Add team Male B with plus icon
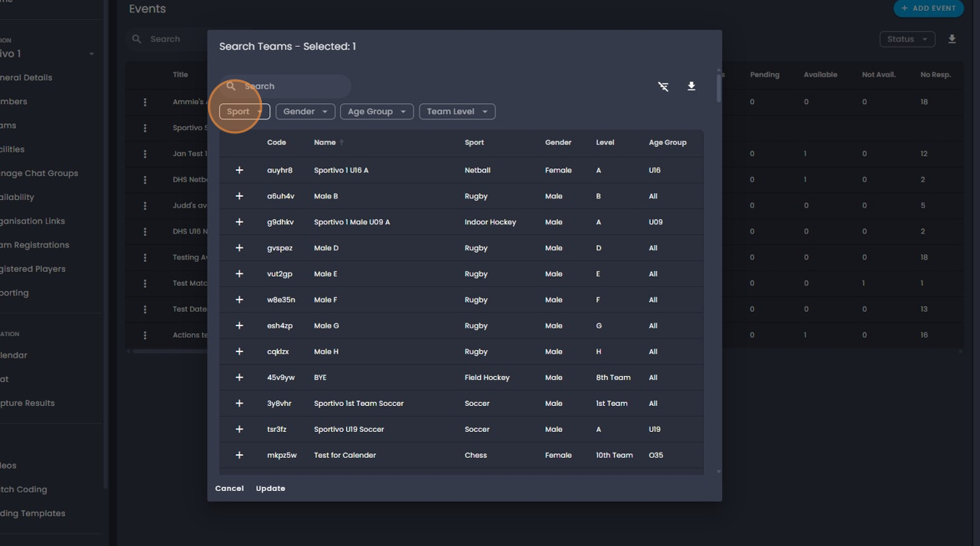The width and height of the screenshot is (980, 546). (239, 196)
